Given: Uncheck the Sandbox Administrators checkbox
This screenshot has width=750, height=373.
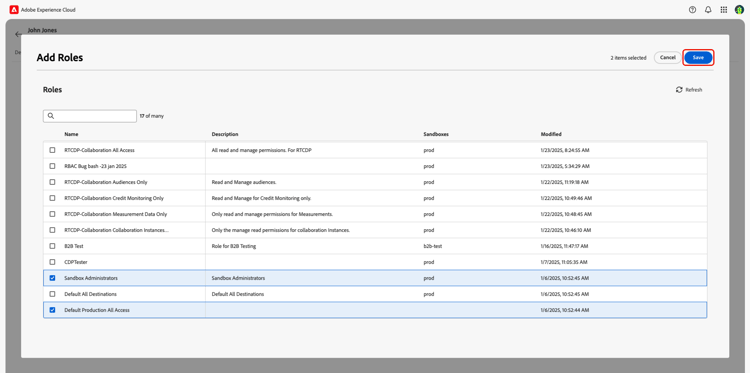Looking at the screenshot, I should (x=53, y=278).
